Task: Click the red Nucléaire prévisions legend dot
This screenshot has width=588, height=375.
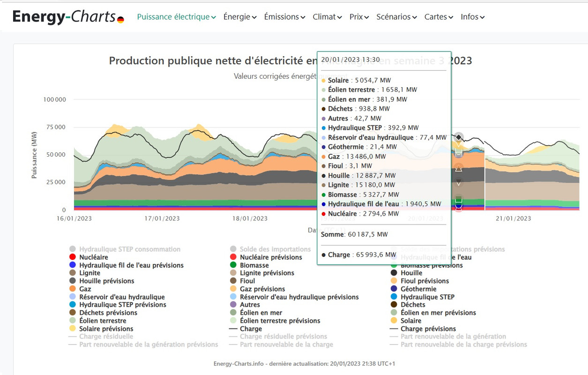Action: pos(233,257)
